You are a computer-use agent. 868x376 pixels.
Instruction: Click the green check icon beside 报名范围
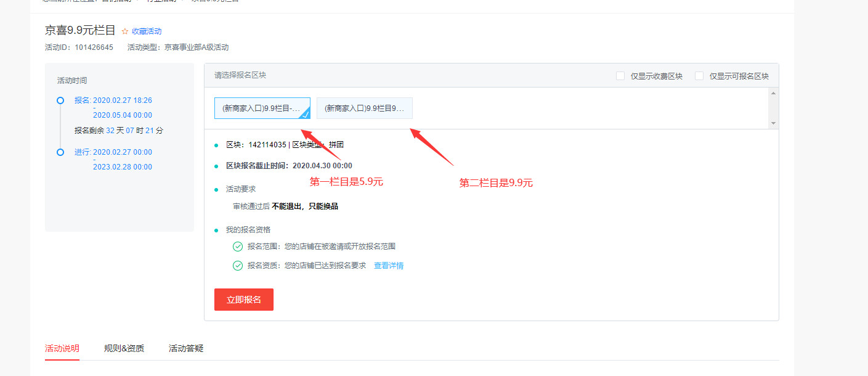pyautogui.click(x=238, y=247)
